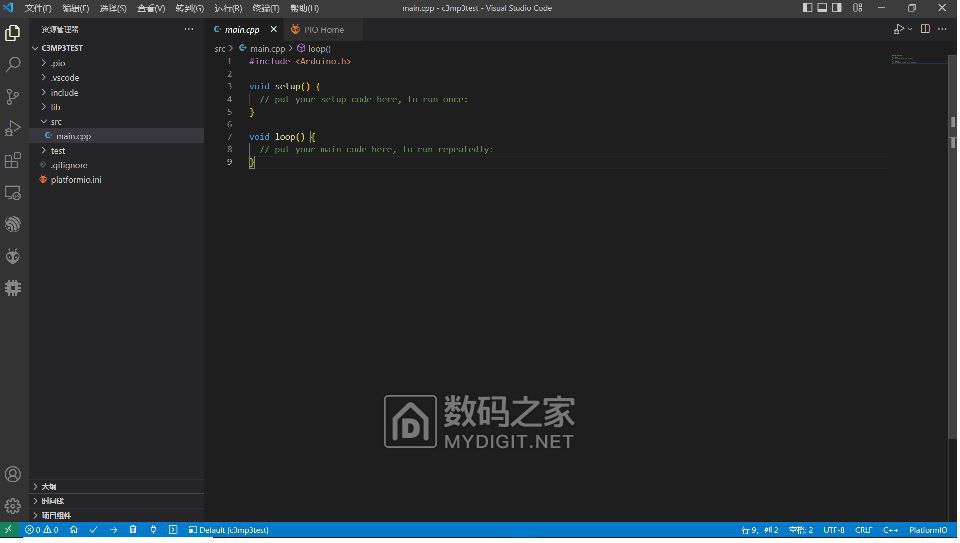The image size is (960, 543).
Task: Click PlatformIO Clean trash icon in status bar
Action: coord(133,530)
